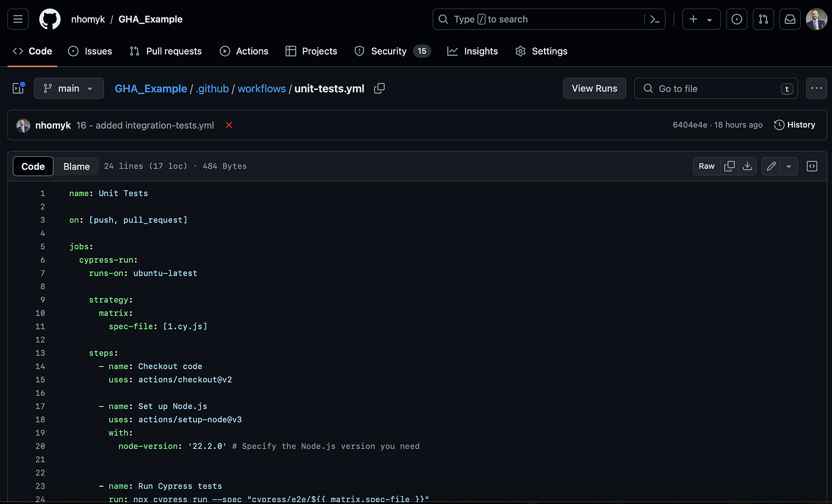Toggle the file tree sidebar
Viewport: 832px width, 504px height.
(18, 88)
